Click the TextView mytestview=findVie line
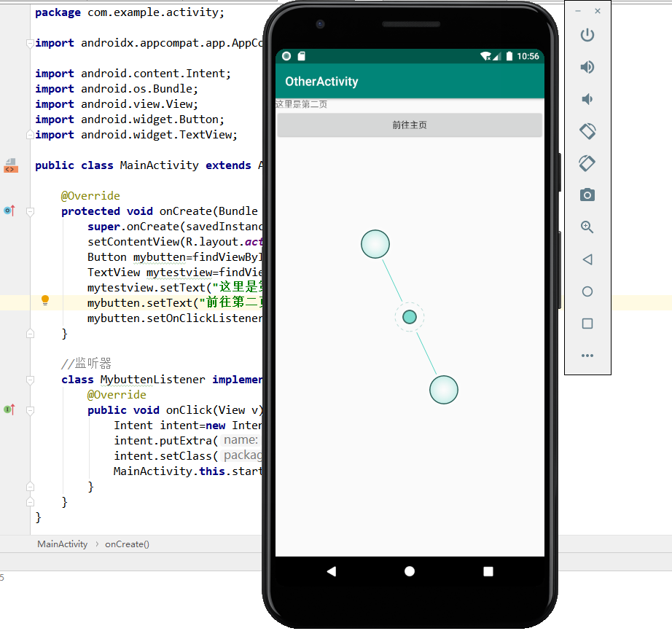 pos(175,273)
